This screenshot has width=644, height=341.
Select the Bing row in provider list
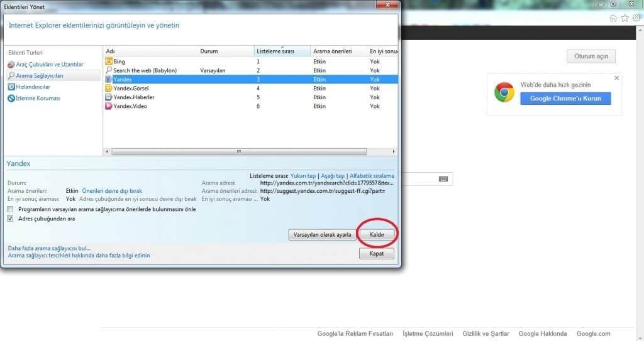tap(250, 61)
